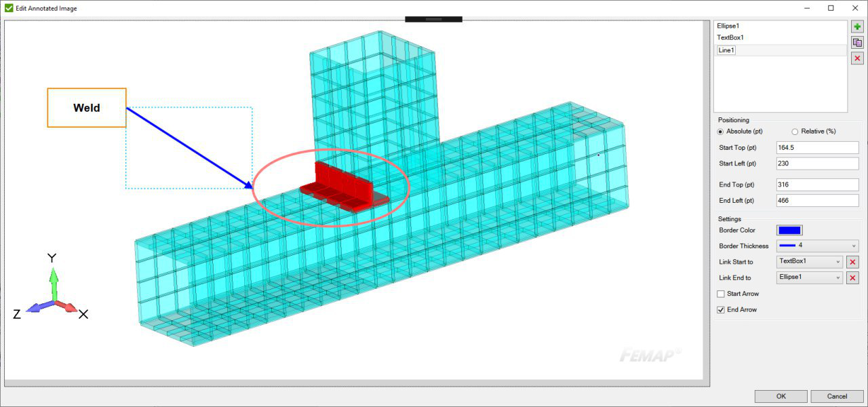
Task: Add a new annotation with the green plus icon
Action: pos(858,26)
